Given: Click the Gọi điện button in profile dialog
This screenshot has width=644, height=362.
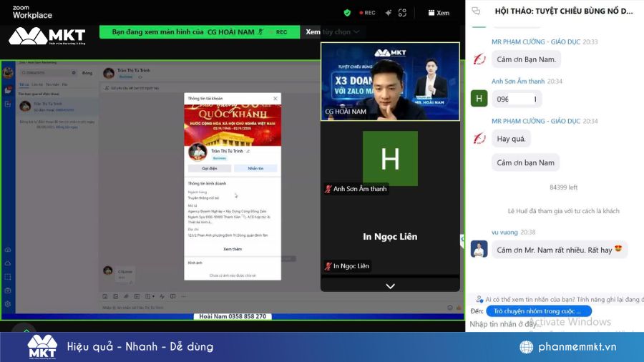Looking at the screenshot, I should (x=210, y=168).
